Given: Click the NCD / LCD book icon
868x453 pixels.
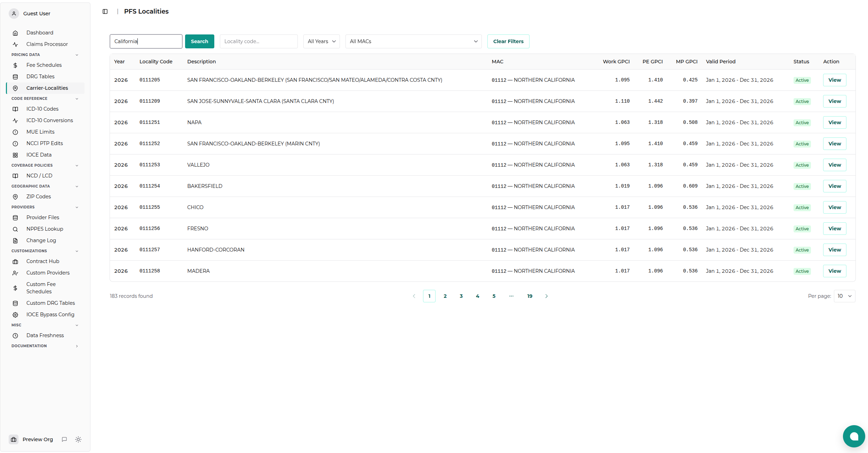Looking at the screenshot, I should (x=15, y=176).
